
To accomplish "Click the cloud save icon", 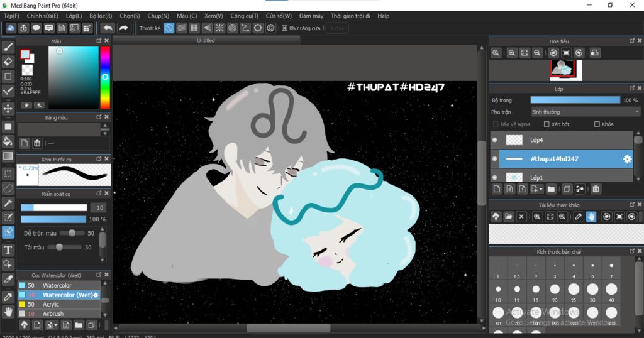I will point(11,28).
